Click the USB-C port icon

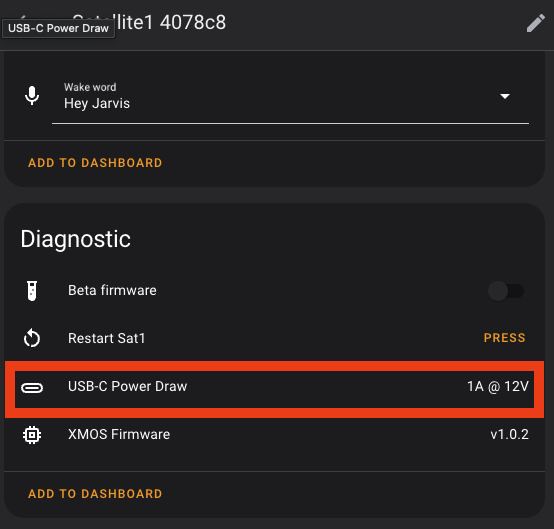[x=32, y=388]
